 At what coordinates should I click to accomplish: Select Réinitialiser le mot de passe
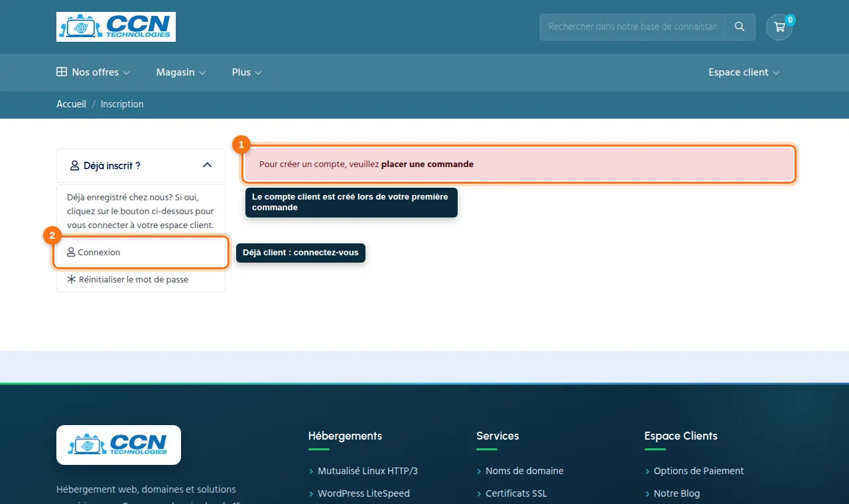pyautogui.click(x=141, y=279)
